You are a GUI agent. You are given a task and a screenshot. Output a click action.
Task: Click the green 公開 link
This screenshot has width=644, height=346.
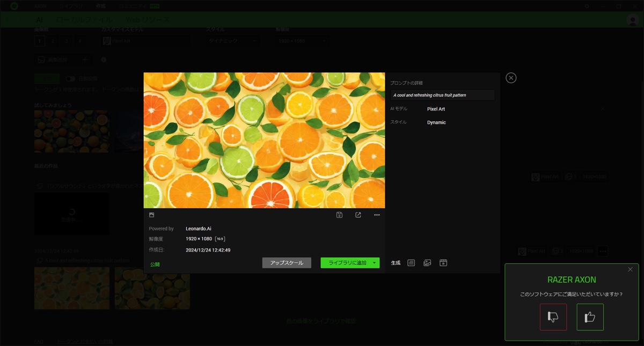click(x=155, y=264)
